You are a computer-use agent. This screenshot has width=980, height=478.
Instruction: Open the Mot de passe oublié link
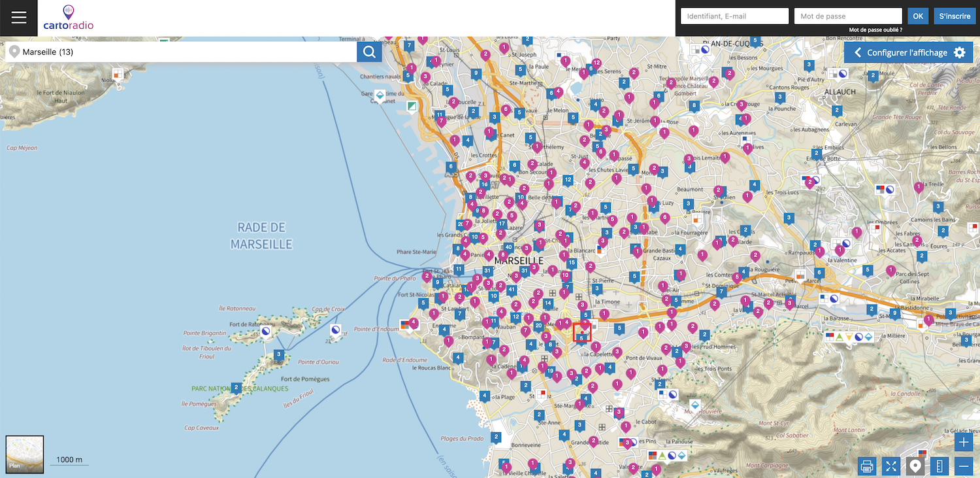click(x=875, y=30)
